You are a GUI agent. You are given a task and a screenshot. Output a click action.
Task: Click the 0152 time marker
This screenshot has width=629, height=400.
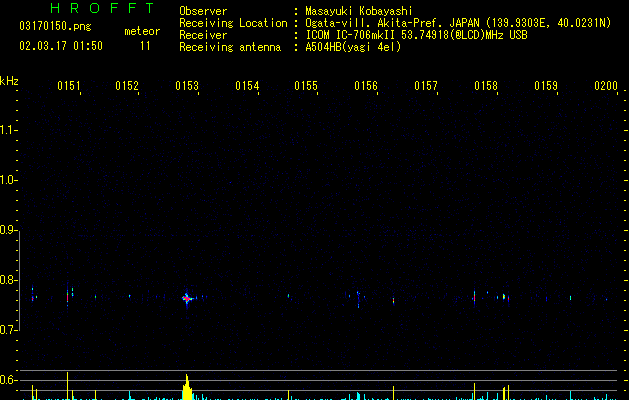pos(127,86)
